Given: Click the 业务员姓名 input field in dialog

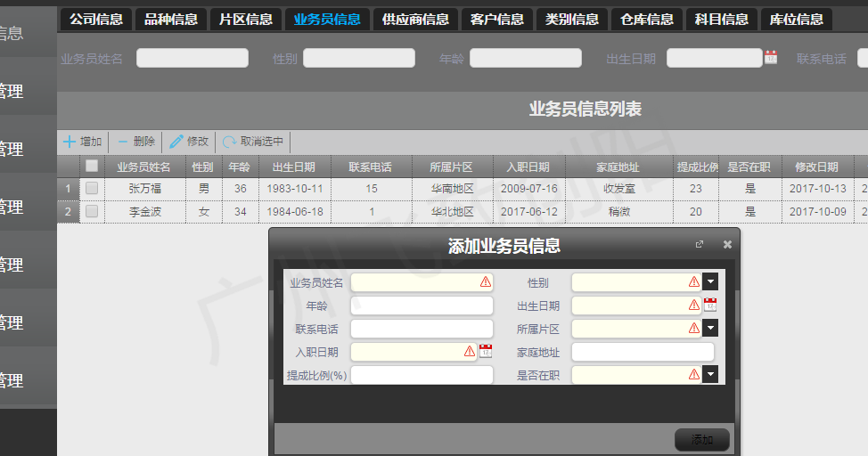Looking at the screenshot, I should click(x=415, y=282).
